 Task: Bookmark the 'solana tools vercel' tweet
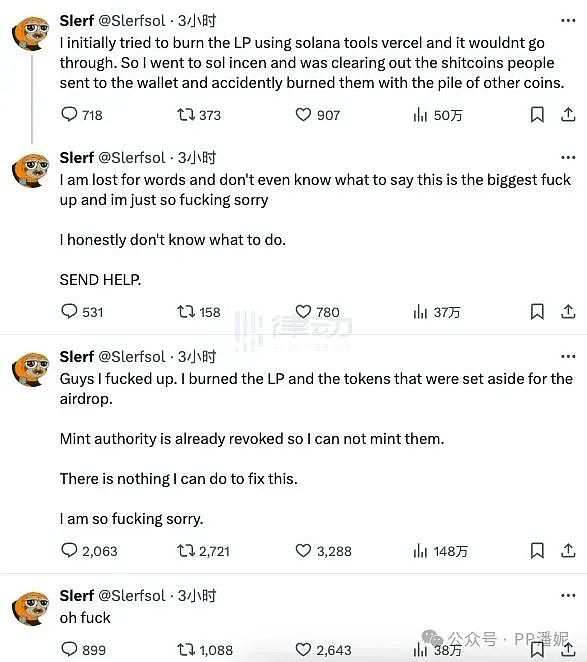pos(537,115)
